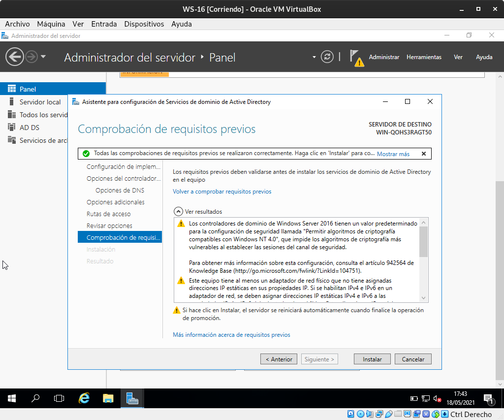Viewport: 504px width, 420px height.
Task: Open the Task View icon in taskbar
Action: [x=59, y=398]
